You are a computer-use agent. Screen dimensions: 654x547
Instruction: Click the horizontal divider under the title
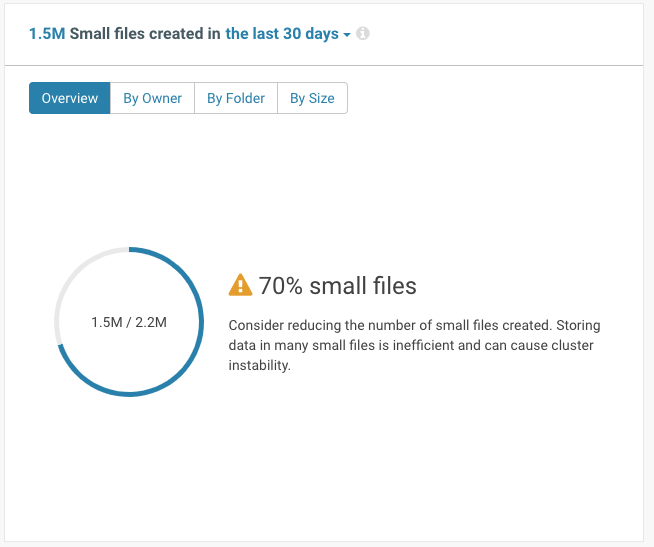(324, 66)
